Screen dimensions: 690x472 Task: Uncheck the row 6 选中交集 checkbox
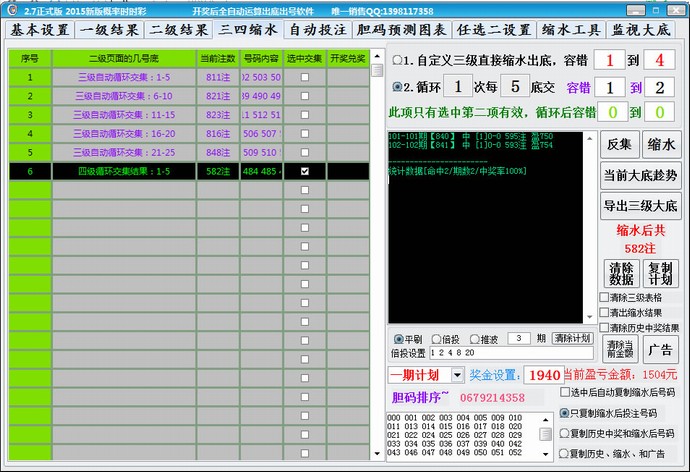[x=304, y=171]
